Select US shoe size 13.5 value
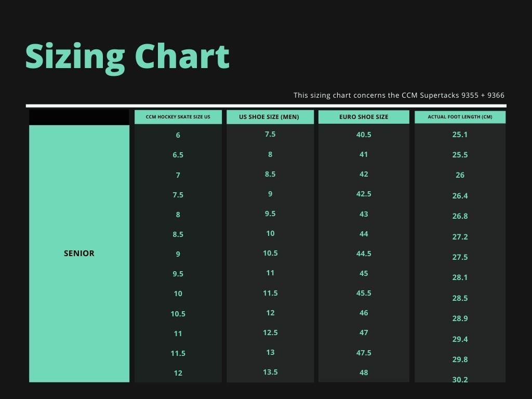Screen dimensions: 532x399 point(270,372)
